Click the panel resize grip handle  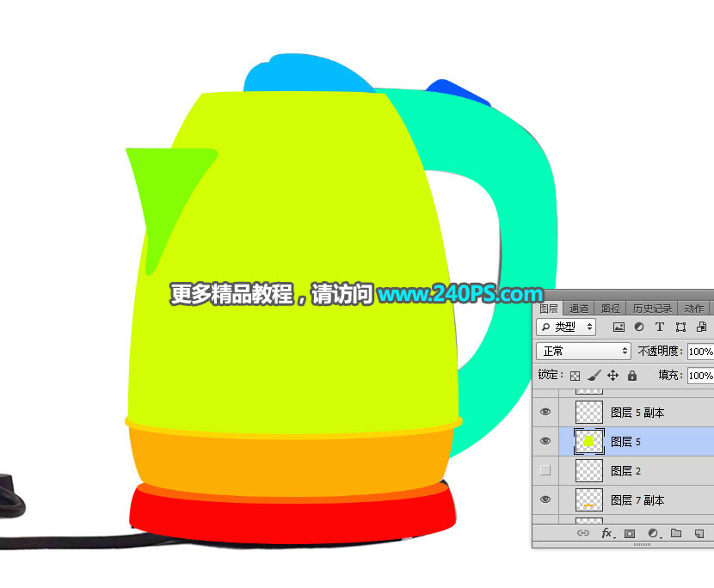642,544
